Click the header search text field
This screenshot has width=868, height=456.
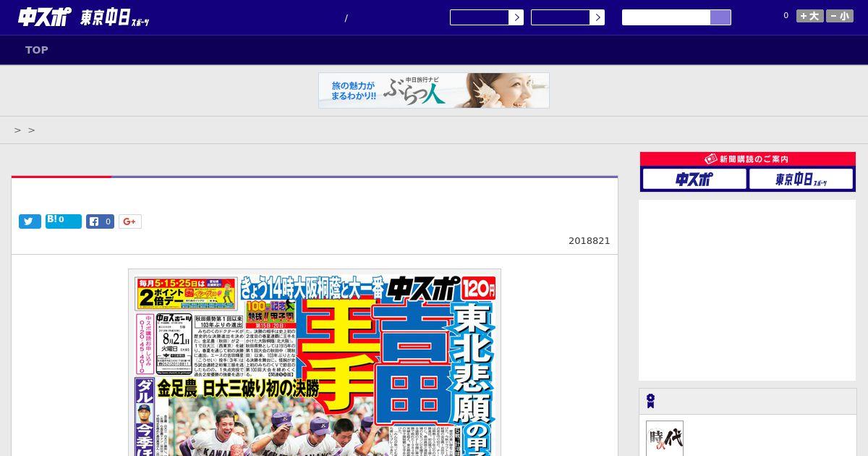pyautogui.click(x=666, y=17)
